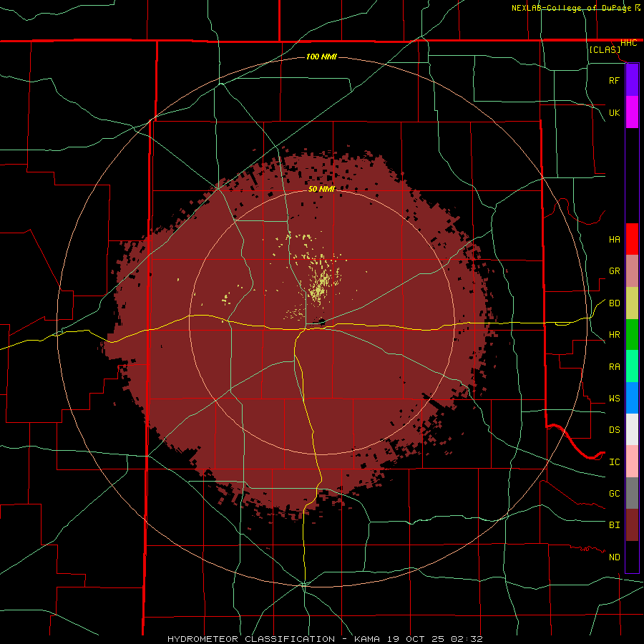The image size is (644, 644).
Task: Select the GR pink legend swatch
Action: tap(632, 271)
